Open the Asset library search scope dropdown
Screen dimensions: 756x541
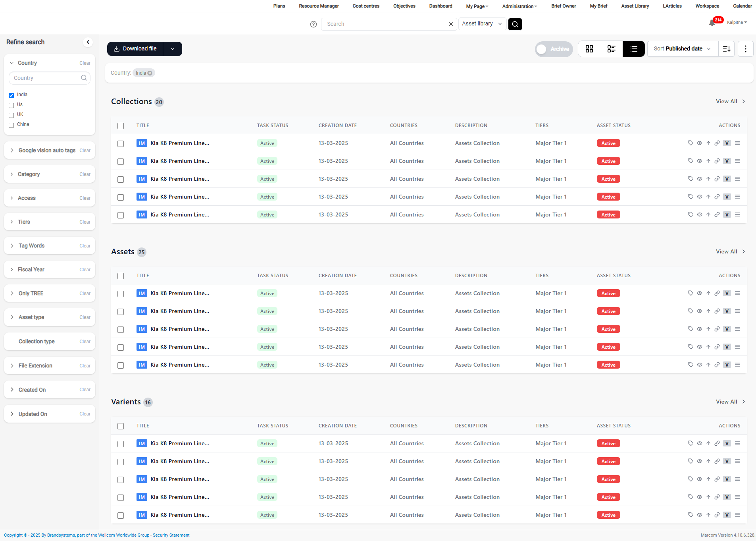tap(482, 24)
